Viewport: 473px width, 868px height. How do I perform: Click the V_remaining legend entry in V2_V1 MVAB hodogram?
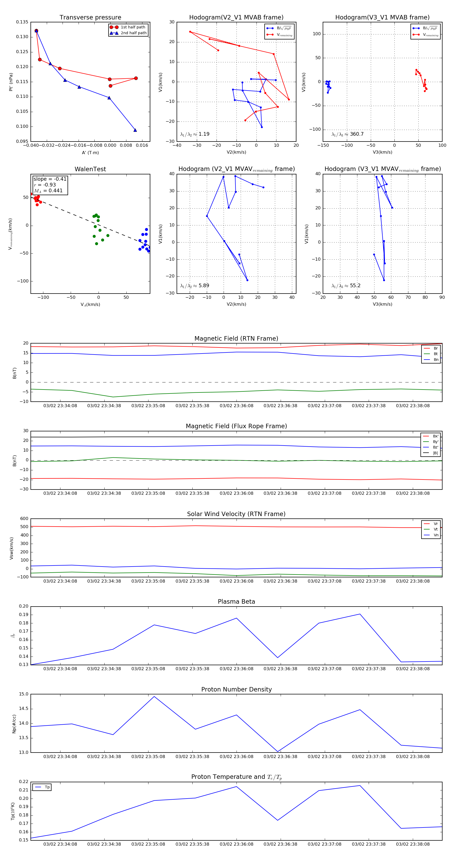(x=279, y=35)
